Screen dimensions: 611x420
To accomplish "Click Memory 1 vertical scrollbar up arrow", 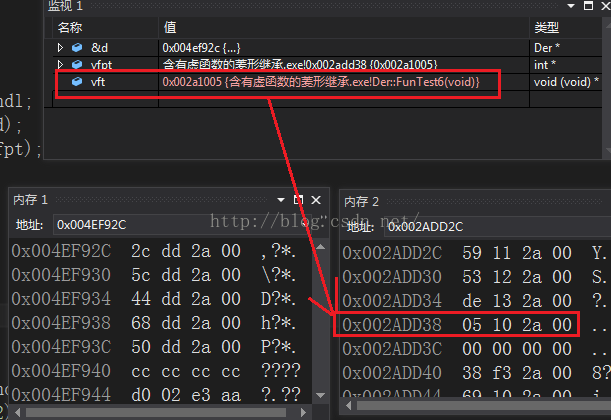I will 320,247.
